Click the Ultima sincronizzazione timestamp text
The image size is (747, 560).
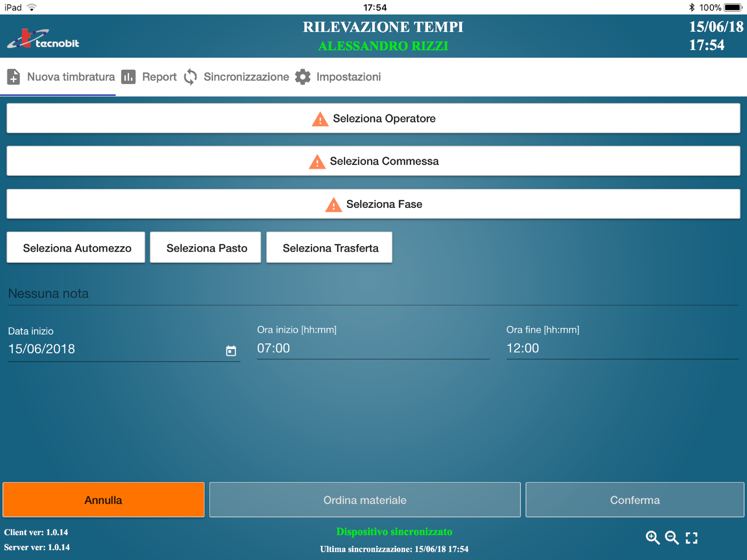pyautogui.click(x=394, y=549)
